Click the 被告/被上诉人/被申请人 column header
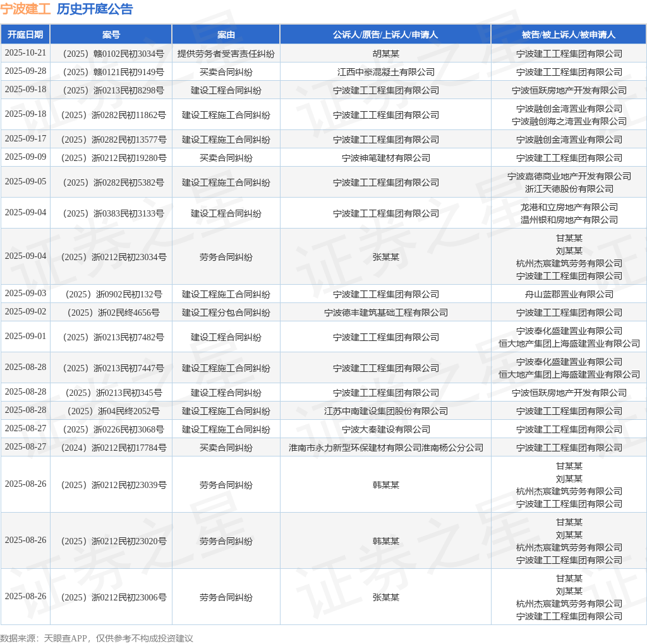This screenshot has width=647, height=644. pos(569,35)
